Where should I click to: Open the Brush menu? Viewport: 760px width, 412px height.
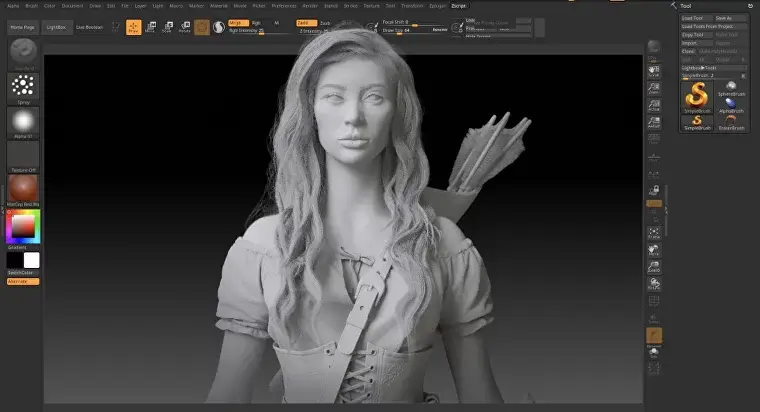31,5
